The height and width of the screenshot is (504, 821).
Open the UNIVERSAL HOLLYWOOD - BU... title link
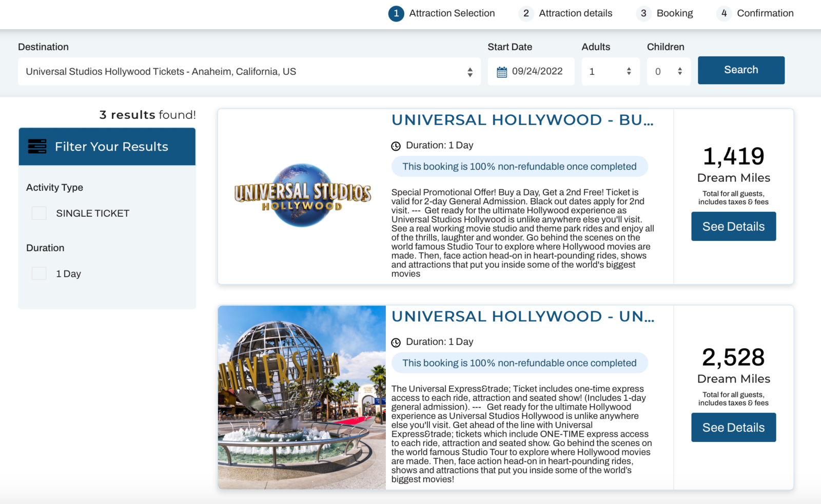pyautogui.click(x=522, y=119)
